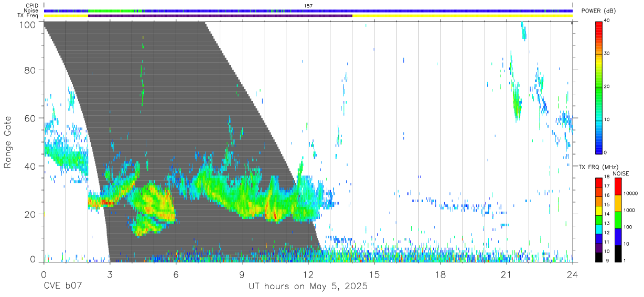The height and width of the screenshot is (297, 644).
Task: Click the POWER (dB) legend title
Action: click(598, 11)
